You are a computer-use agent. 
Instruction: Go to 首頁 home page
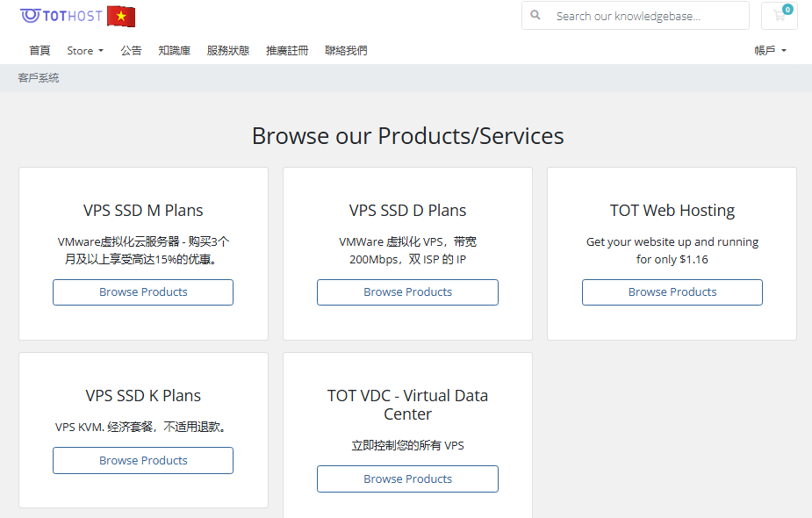click(x=40, y=51)
